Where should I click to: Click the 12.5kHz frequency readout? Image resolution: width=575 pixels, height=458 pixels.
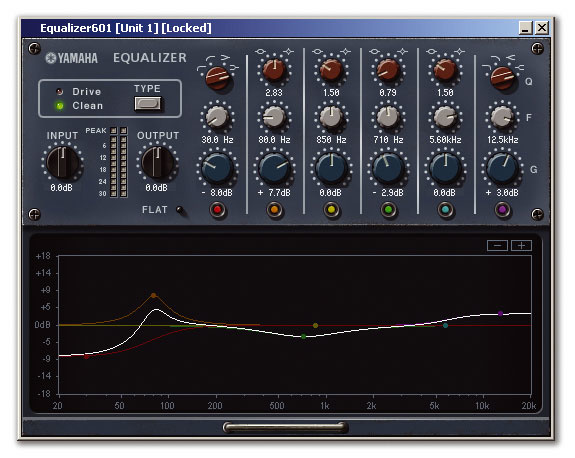[x=502, y=140]
